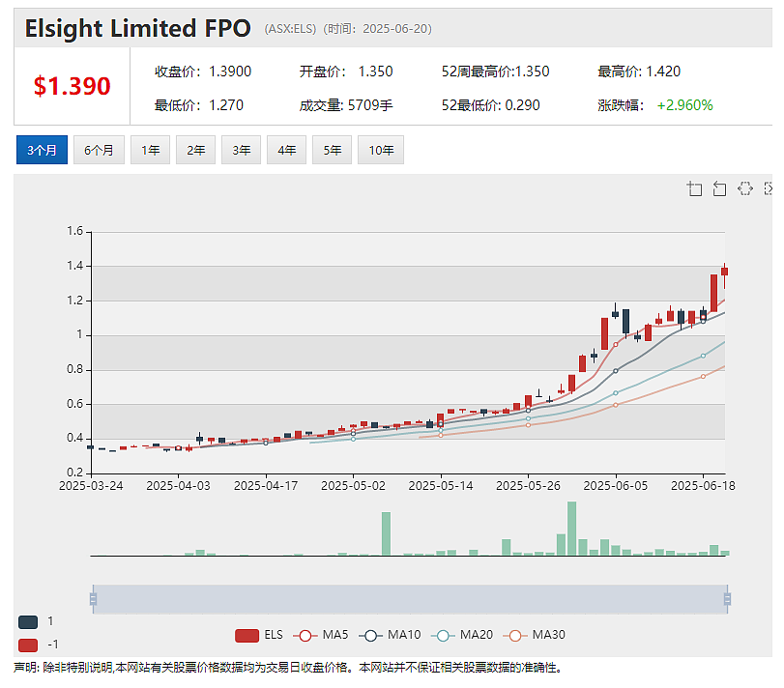Select the 2年 time range

(x=196, y=150)
